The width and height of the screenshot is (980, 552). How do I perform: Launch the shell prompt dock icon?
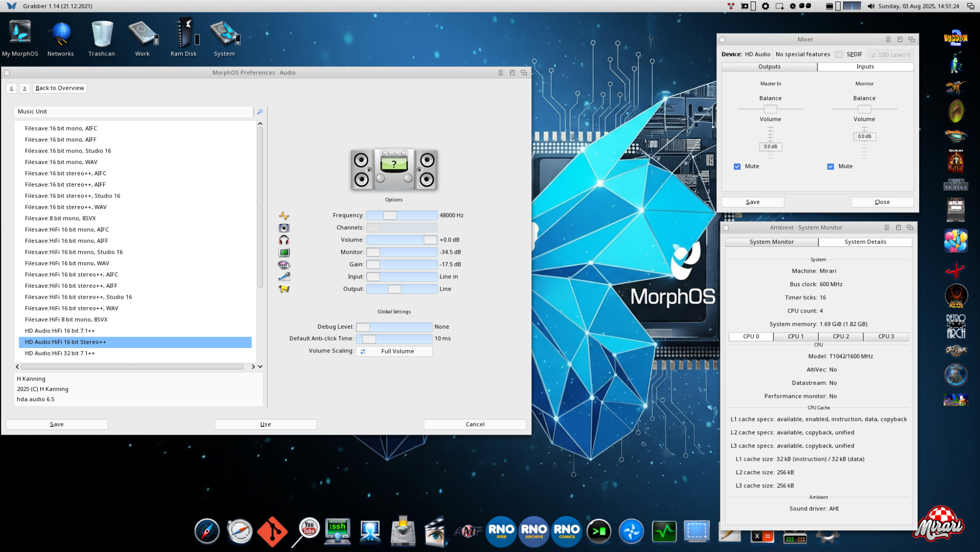[x=599, y=531]
